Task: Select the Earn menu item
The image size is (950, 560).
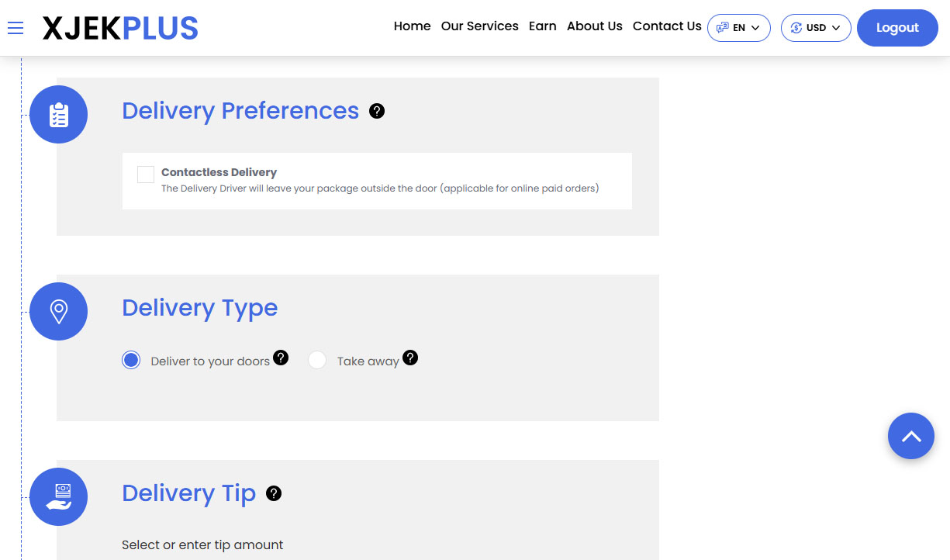Action: click(x=543, y=26)
